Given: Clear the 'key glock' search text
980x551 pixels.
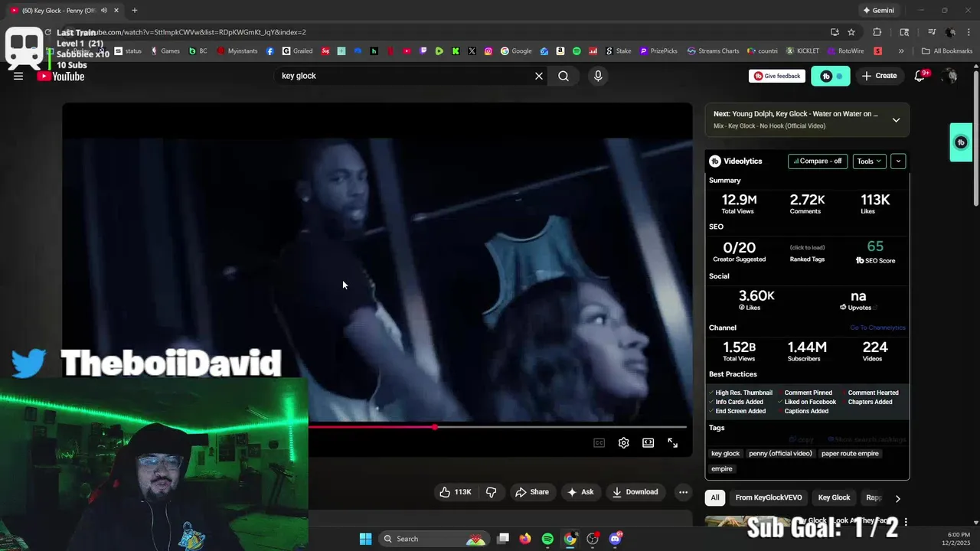Looking at the screenshot, I should coord(539,76).
